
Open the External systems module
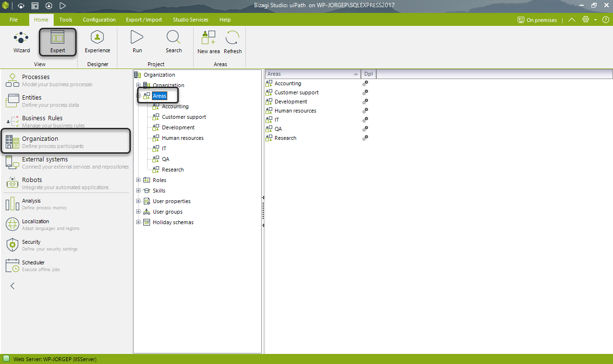click(66, 162)
